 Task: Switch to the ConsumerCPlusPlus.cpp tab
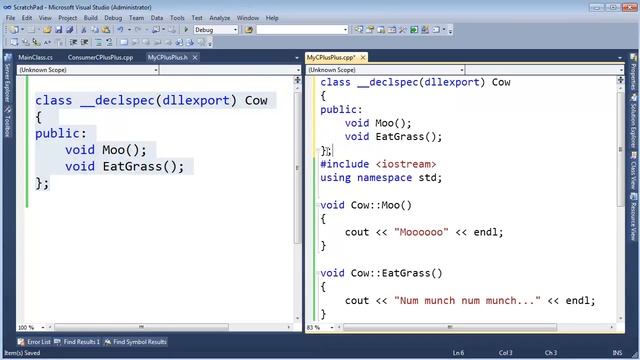[x=100, y=58]
